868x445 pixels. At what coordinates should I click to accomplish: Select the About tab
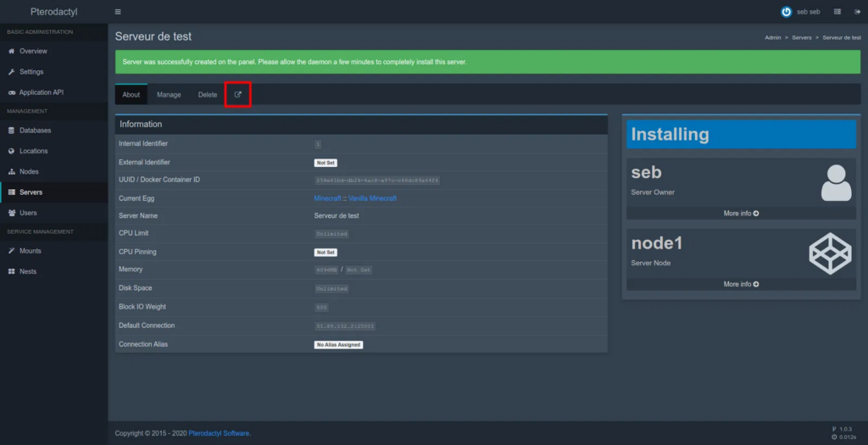click(x=131, y=95)
